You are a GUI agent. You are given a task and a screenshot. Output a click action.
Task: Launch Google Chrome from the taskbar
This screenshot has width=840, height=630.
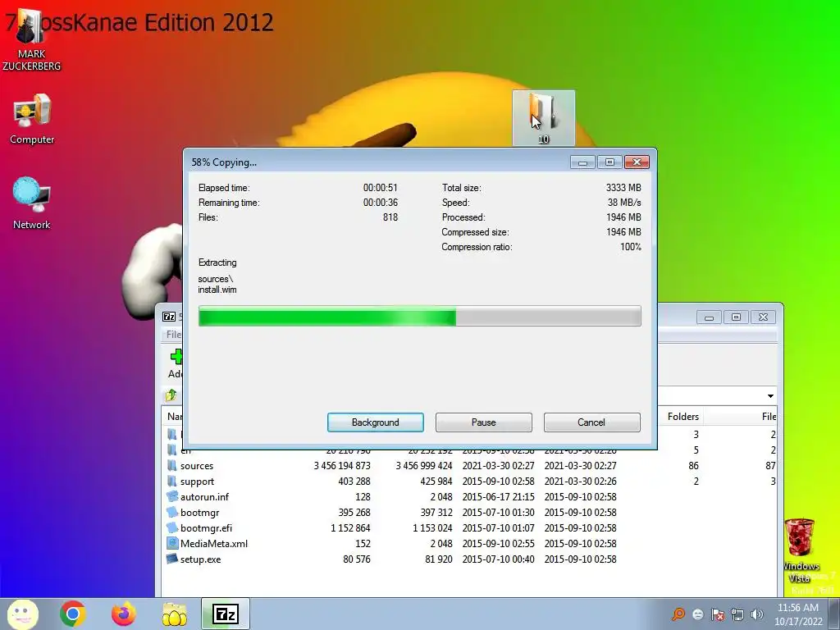click(x=73, y=614)
